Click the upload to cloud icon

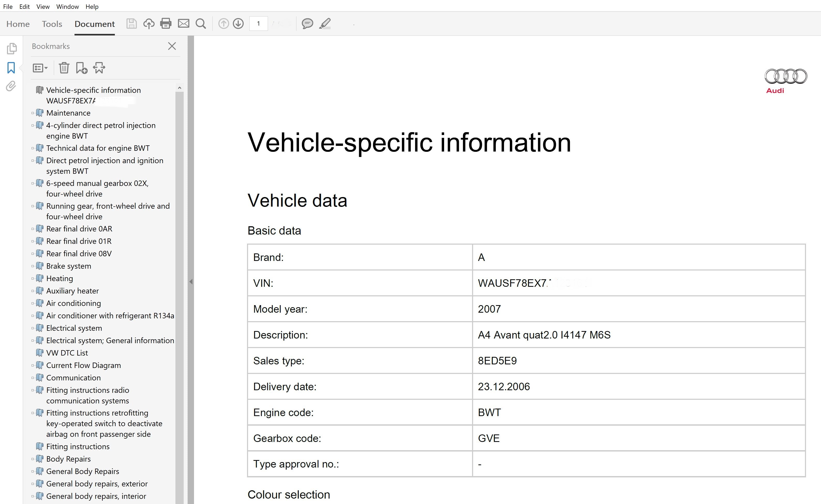(149, 24)
